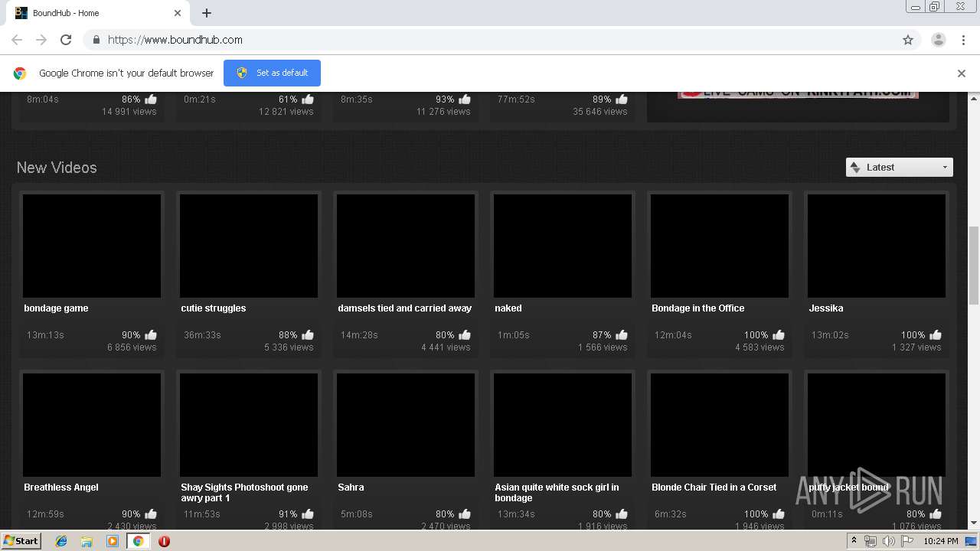Click thumbs-up on the 'Bondage in the Office' card
The image size is (980, 551).
click(x=779, y=335)
